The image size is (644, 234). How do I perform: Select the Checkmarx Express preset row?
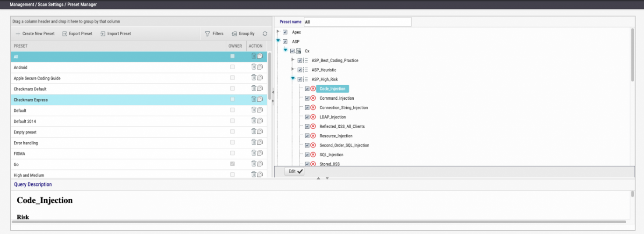[x=139, y=100]
